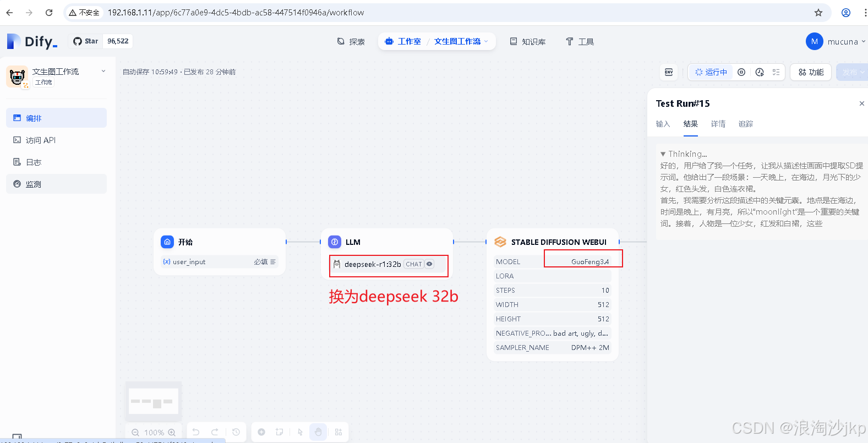The image size is (868, 443).
Task: Click the browser address bar URL
Action: click(236, 13)
